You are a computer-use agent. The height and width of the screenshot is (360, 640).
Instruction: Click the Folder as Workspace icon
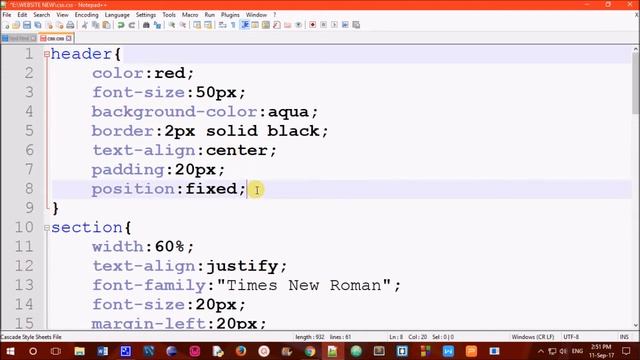tap(288, 25)
